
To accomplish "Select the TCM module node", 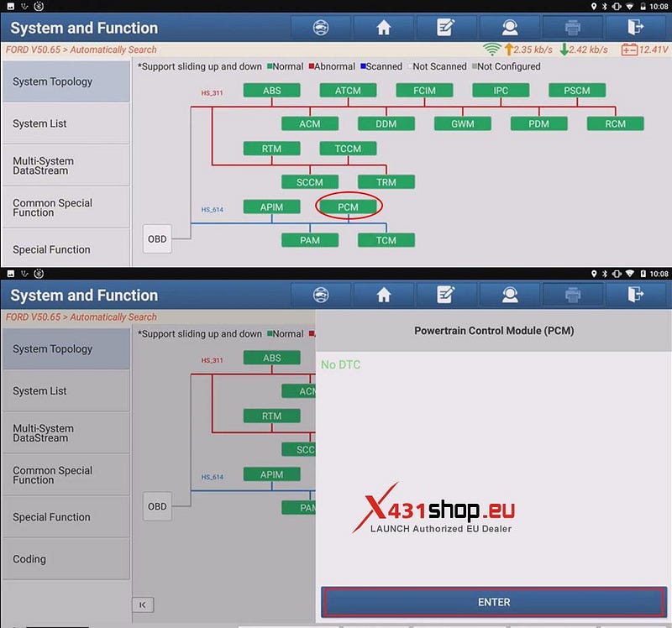I will click(386, 240).
